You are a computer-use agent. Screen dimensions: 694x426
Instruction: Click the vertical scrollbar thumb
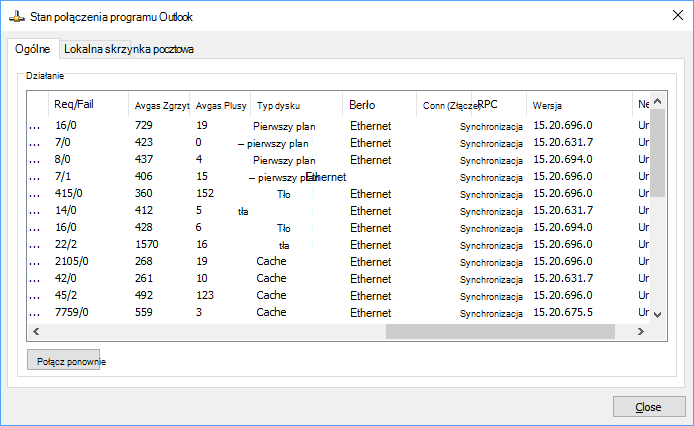point(658,153)
